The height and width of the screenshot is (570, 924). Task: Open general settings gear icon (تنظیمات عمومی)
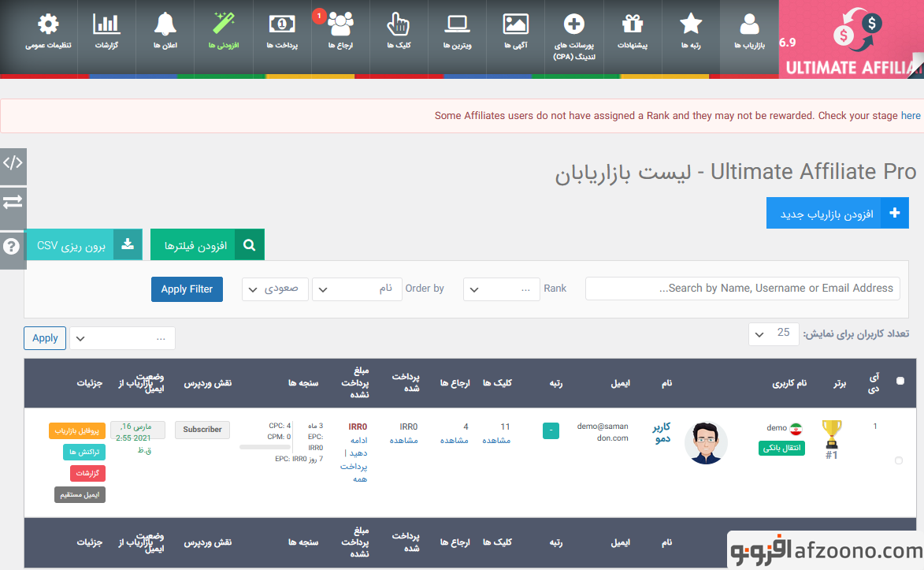tap(48, 24)
